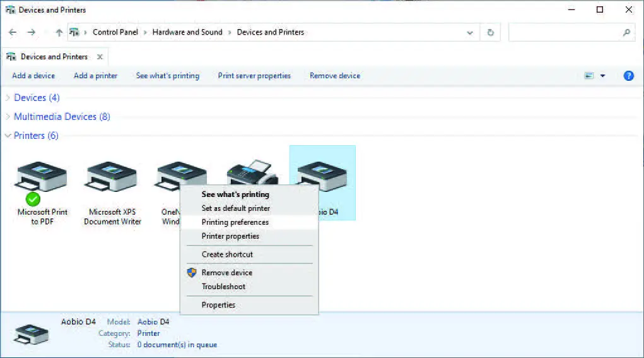Click the Devices and Printers title bar icon
Screen dimensions: 644x358
[11, 10]
